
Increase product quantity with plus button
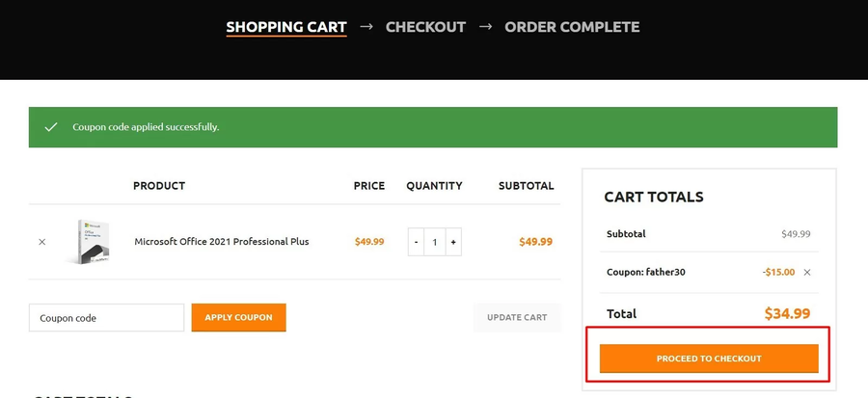[x=453, y=242]
